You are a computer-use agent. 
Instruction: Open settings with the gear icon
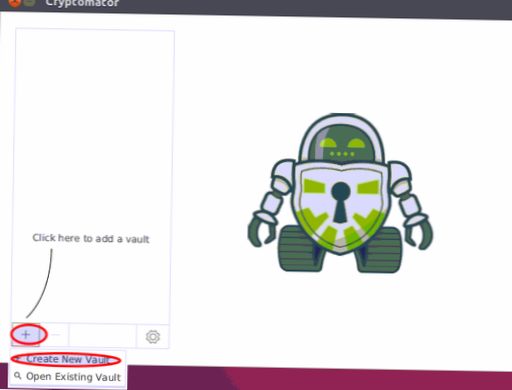click(153, 337)
